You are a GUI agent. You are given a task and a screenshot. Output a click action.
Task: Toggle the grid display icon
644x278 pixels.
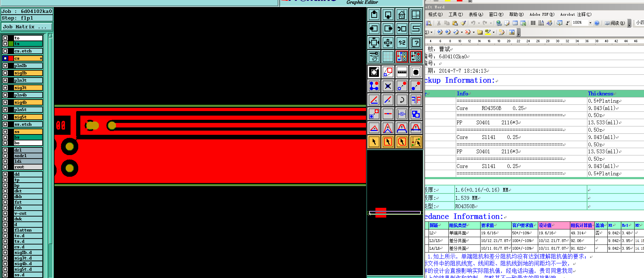[x=388, y=57]
